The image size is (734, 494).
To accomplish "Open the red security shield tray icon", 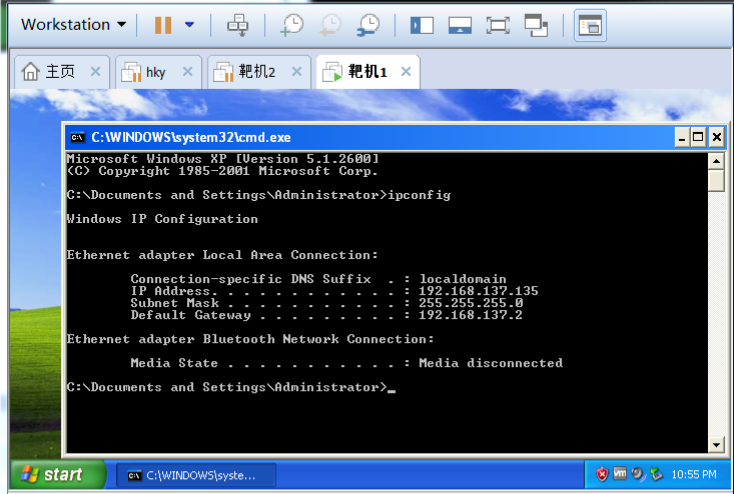I will pos(602,474).
